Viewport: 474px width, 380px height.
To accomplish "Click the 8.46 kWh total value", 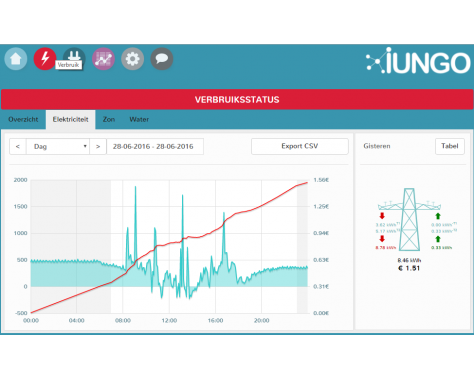I will (x=409, y=260).
